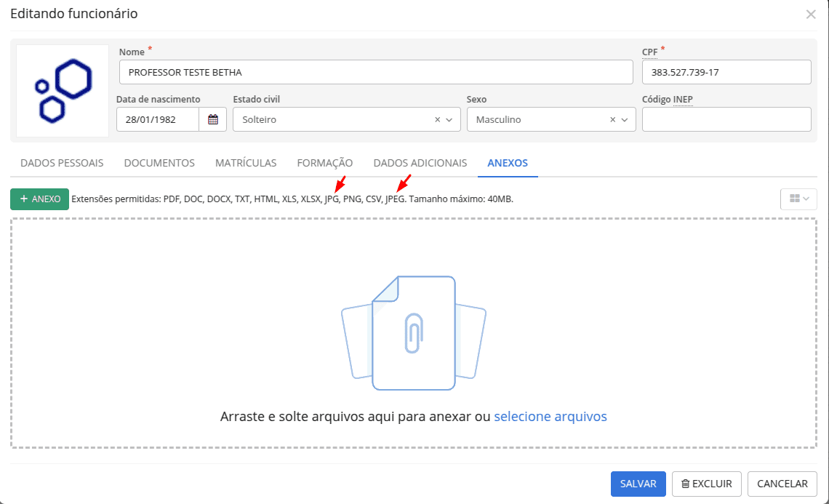Open the attachments view mode dropdown

coord(799,199)
